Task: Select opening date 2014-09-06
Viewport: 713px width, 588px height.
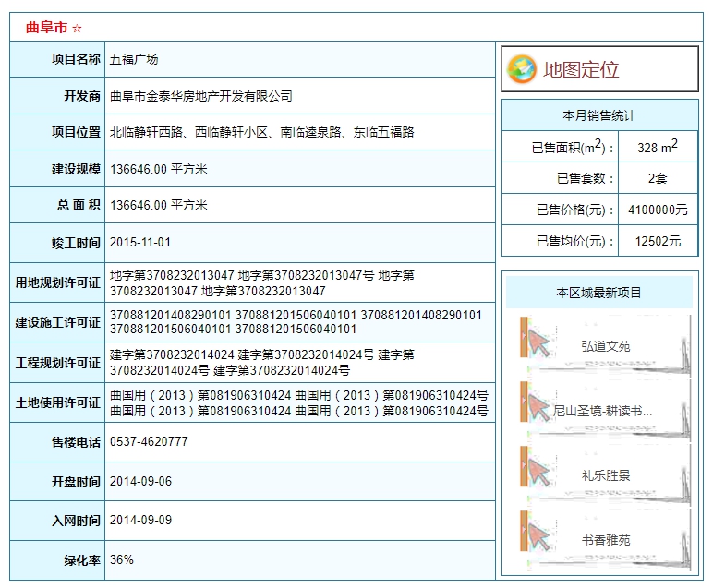Action: [x=140, y=481]
